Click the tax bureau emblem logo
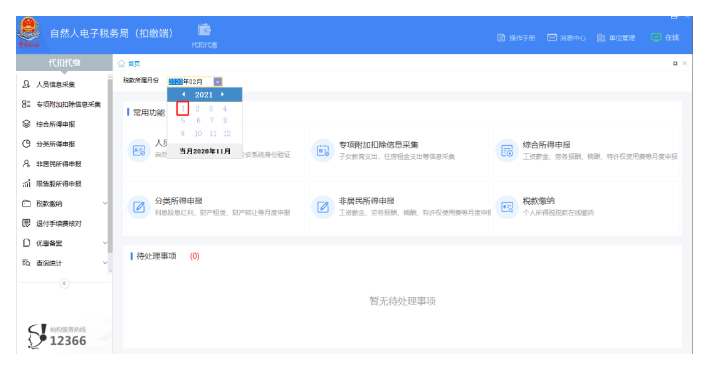Viewport: 711px width, 377px height. click(29, 32)
